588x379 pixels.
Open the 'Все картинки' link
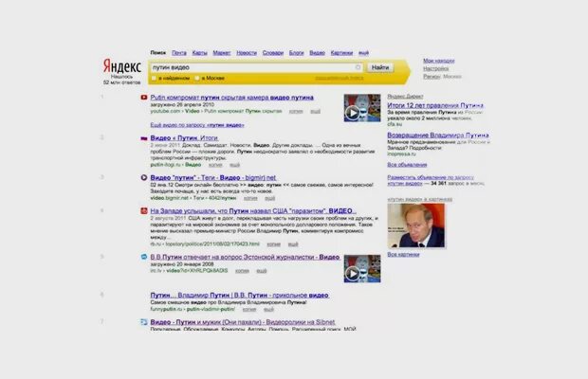[403, 254]
